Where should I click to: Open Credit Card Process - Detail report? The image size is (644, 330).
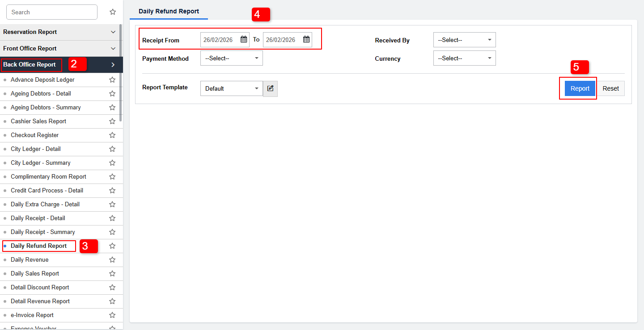(x=47, y=191)
